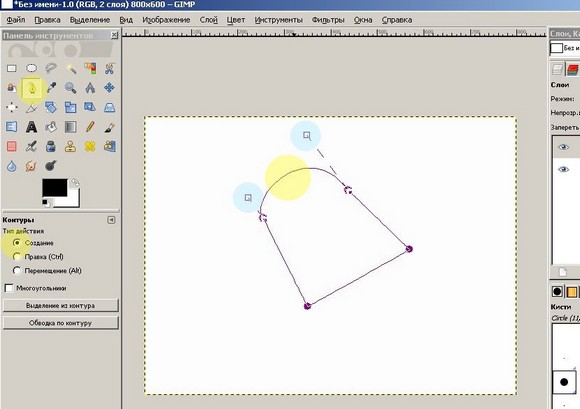580x409 pixels.
Task: Select the Move tool
Action: (x=109, y=88)
